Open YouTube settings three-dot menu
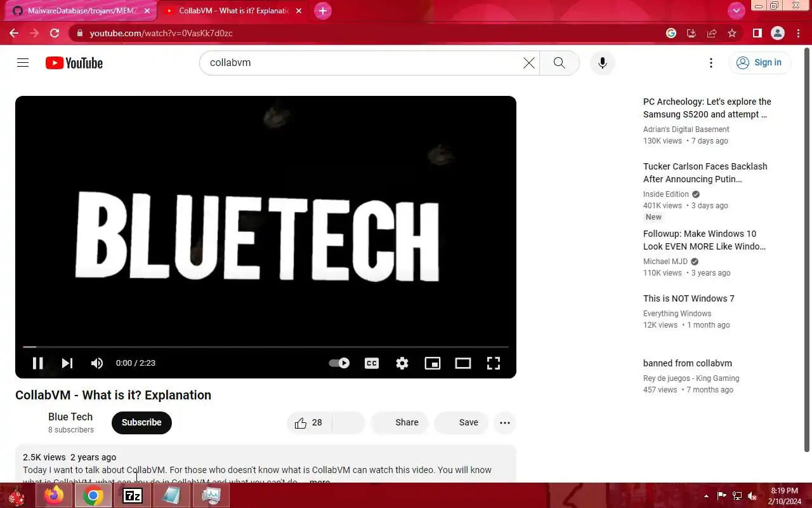This screenshot has height=508, width=812. (711, 63)
